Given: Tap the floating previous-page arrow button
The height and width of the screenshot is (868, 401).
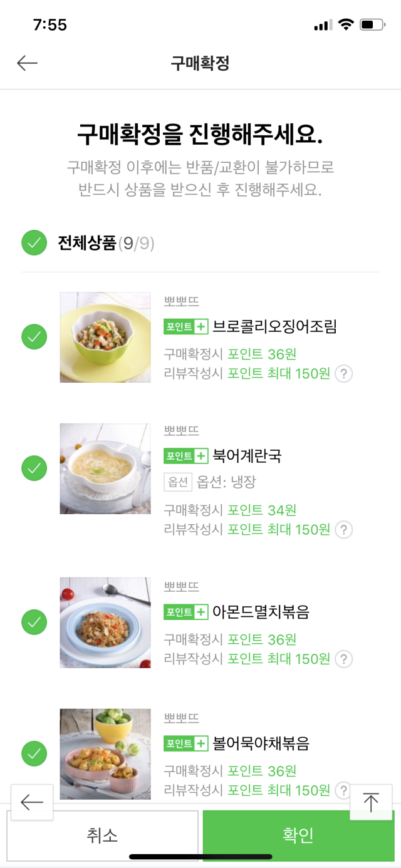Looking at the screenshot, I should [x=32, y=802].
